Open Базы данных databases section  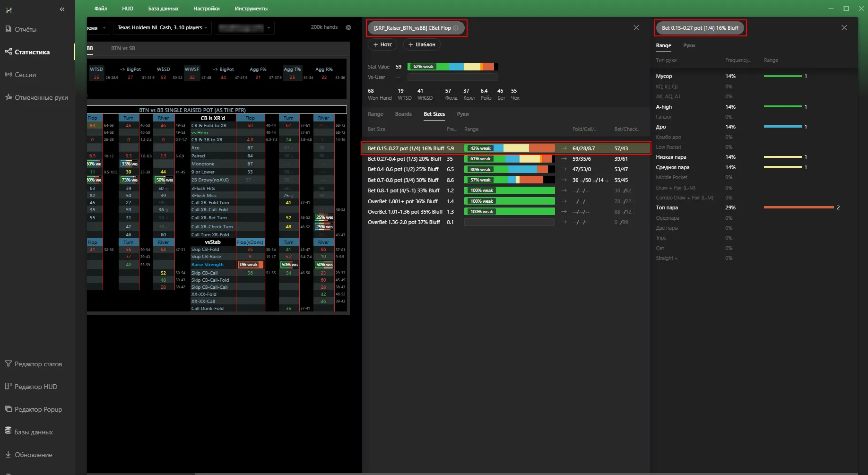point(29,432)
